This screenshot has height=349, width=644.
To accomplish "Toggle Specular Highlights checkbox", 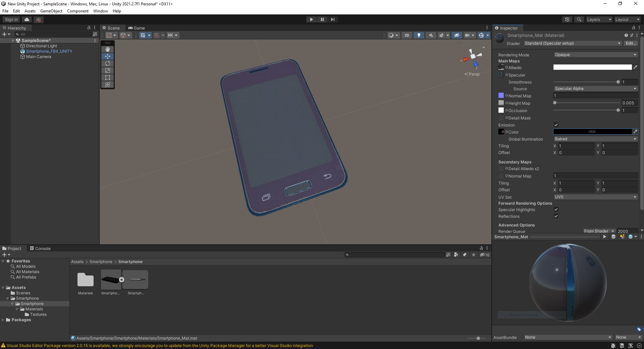I will coord(556,209).
